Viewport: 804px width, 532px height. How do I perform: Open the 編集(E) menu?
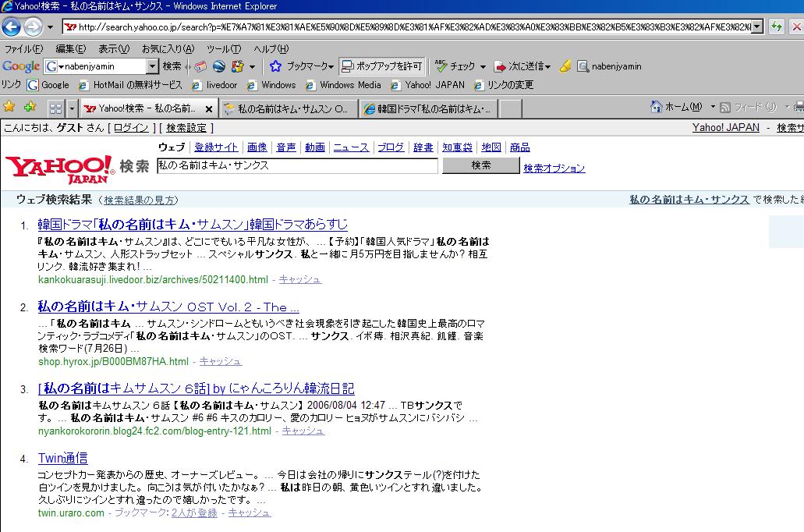pyautogui.click(x=71, y=48)
